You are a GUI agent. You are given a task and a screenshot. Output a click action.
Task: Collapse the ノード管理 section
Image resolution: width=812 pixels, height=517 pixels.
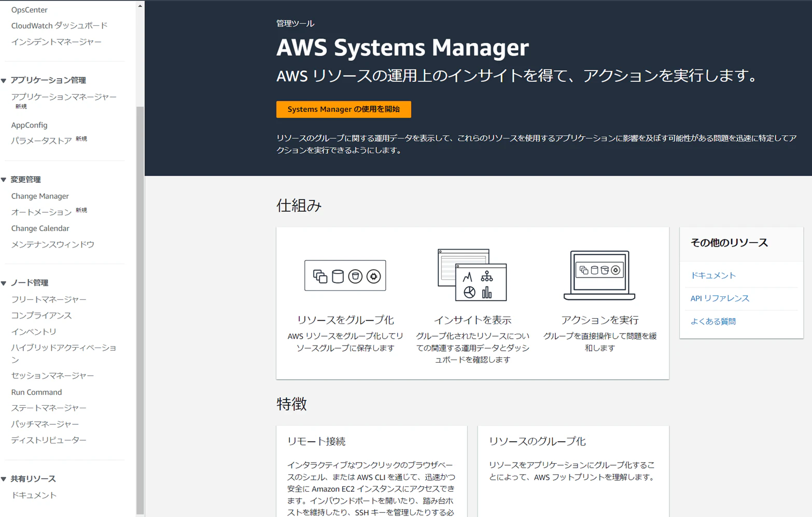pos(4,283)
